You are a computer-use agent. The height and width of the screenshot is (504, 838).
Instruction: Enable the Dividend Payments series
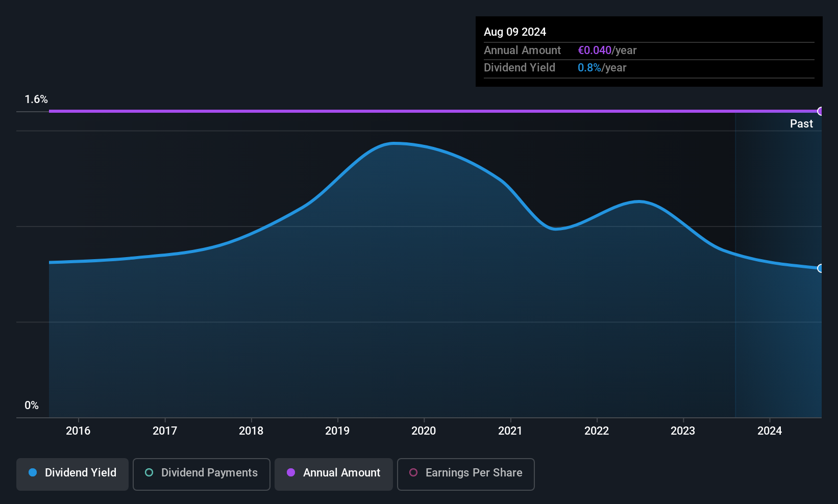[202, 474]
